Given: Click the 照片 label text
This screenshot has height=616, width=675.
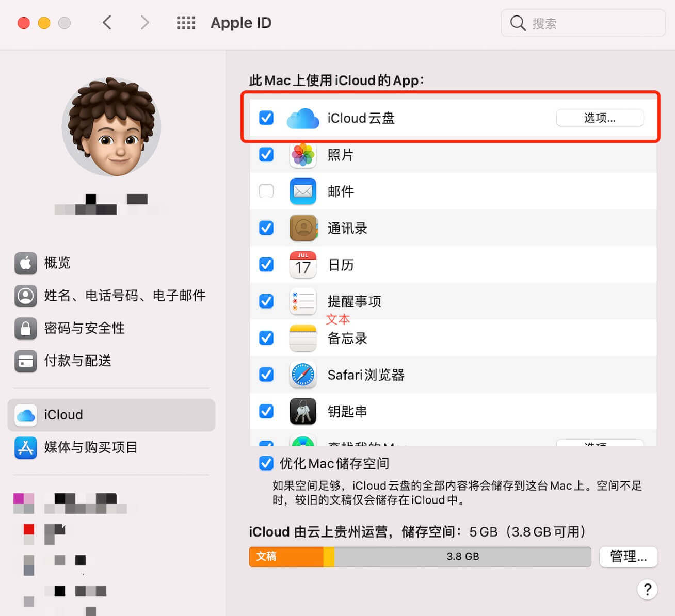Looking at the screenshot, I should (x=341, y=155).
